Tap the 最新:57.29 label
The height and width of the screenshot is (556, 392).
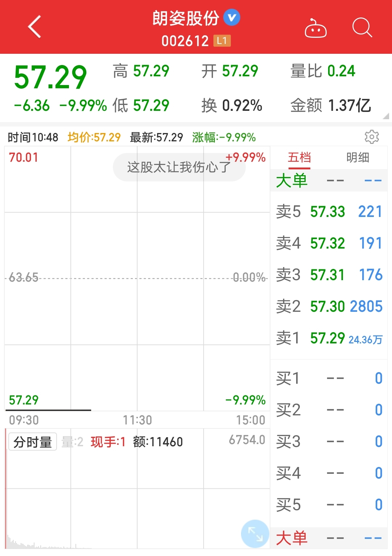point(156,137)
